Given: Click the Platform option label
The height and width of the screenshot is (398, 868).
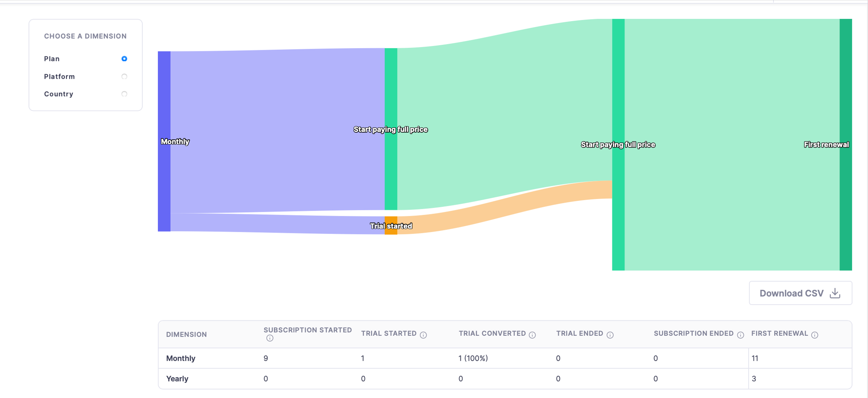Looking at the screenshot, I should pyautogui.click(x=60, y=77).
